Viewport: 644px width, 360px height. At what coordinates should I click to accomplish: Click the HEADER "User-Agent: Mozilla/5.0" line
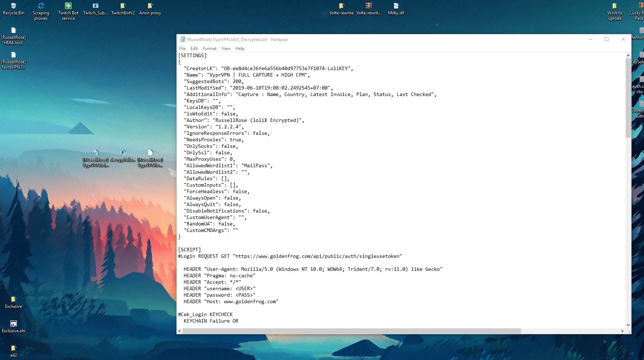tap(313, 269)
